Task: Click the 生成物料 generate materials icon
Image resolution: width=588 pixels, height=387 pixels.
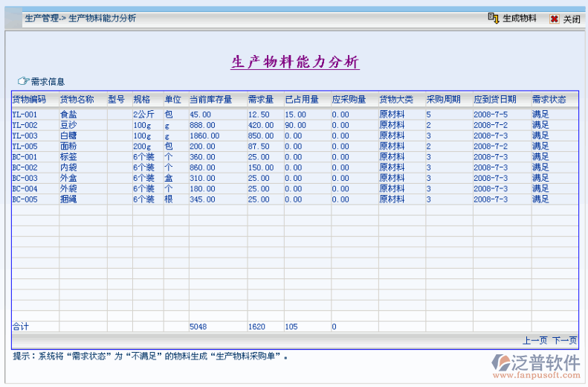Action: point(493,19)
